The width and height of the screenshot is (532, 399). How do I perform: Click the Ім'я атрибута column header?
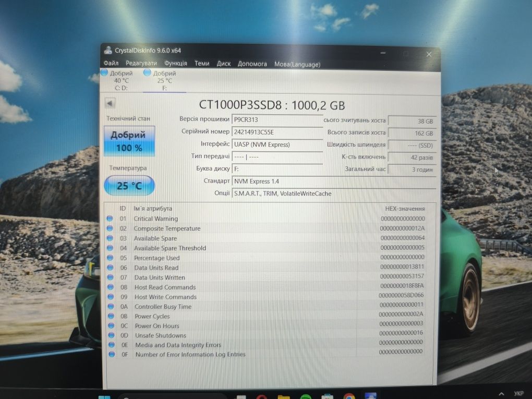click(153, 208)
